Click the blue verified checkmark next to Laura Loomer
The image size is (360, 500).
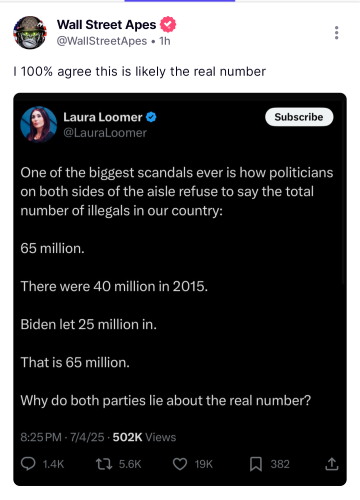[x=151, y=117]
